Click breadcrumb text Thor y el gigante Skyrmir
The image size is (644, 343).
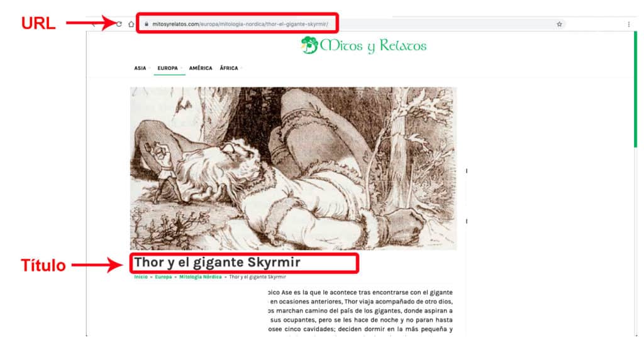pyautogui.click(x=257, y=277)
